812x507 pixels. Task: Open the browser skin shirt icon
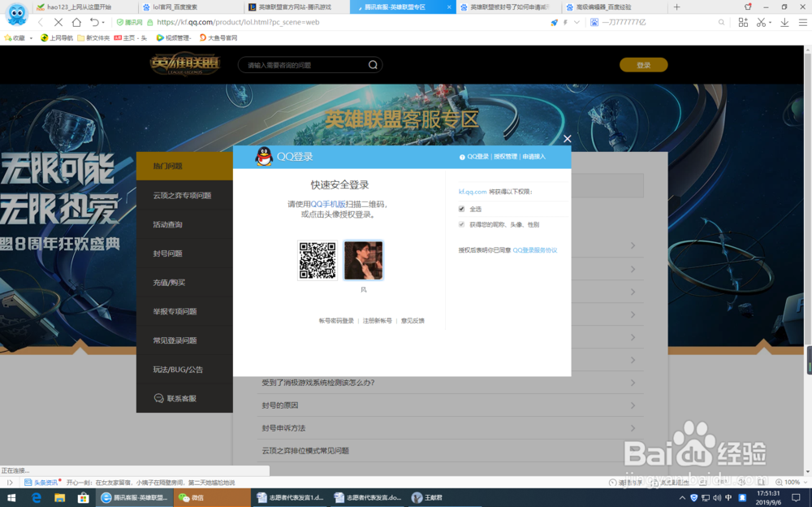748,6
